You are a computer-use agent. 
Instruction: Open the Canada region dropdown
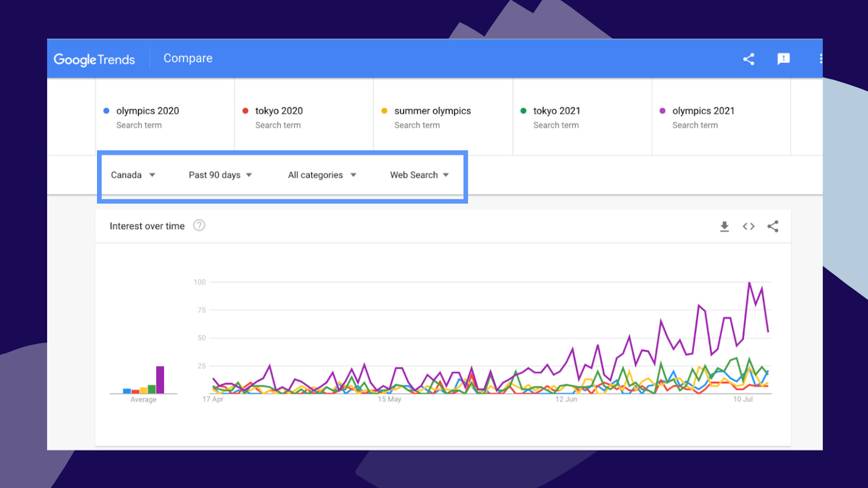[x=133, y=175]
